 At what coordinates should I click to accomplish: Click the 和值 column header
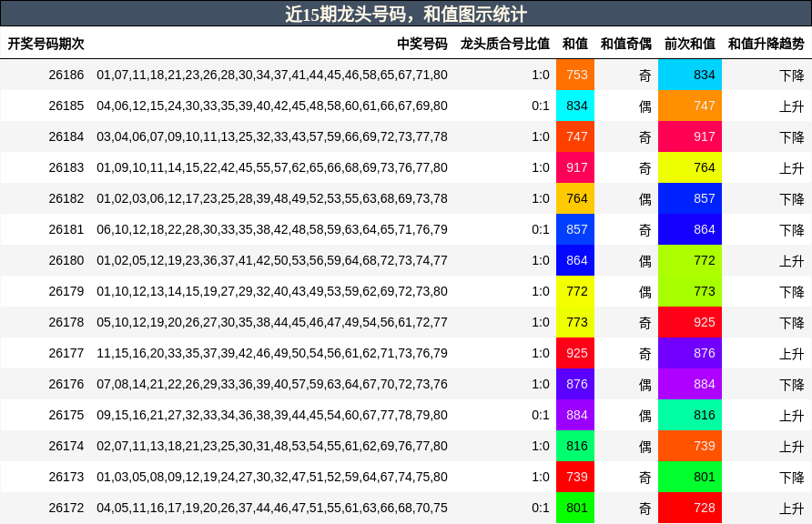coord(574,44)
